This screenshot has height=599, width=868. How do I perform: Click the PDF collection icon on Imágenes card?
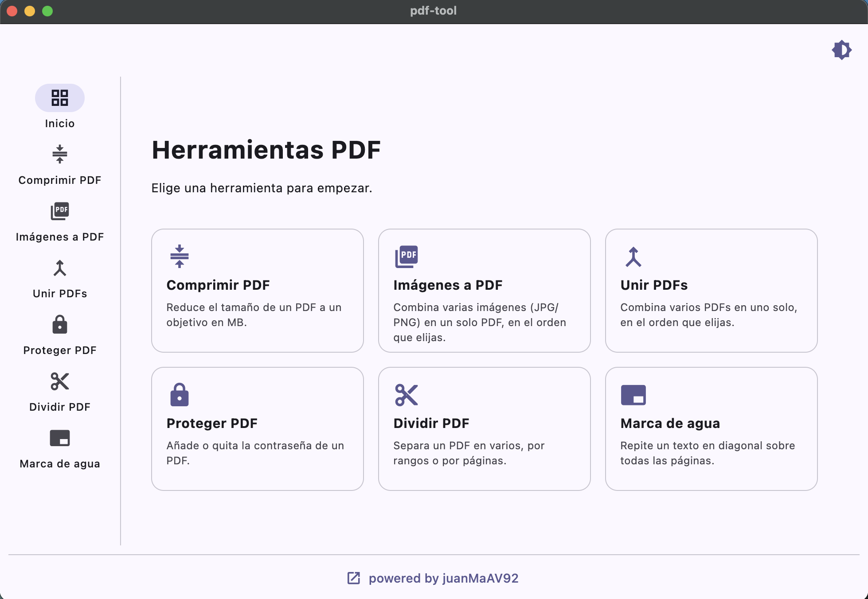pyautogui.click(x=407, y=257)
